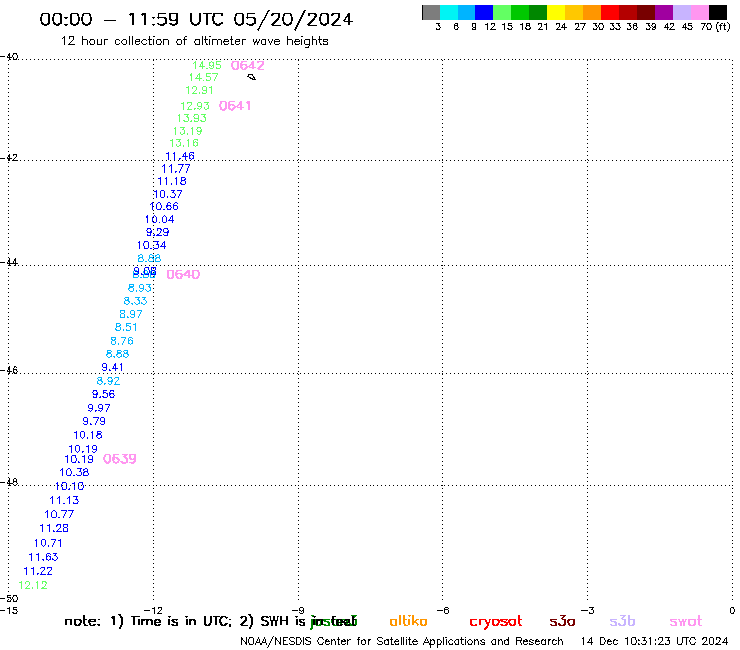740x650 pixels.
Task: Click the 11.46 wave height value
Action: tap(180, 156)
